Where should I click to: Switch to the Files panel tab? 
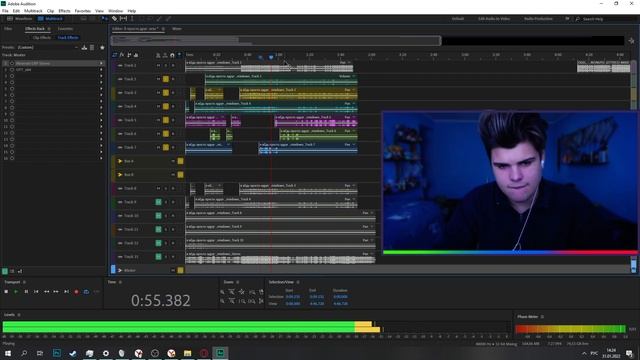[8, 29]
